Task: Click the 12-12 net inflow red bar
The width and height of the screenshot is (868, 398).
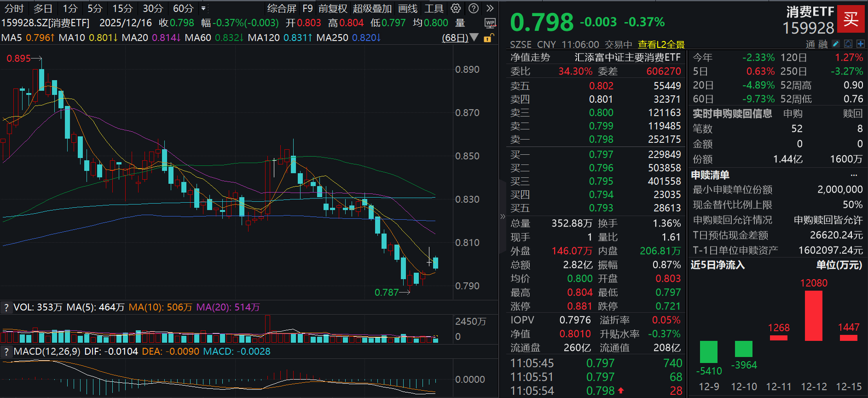Action: click(814, 316)
